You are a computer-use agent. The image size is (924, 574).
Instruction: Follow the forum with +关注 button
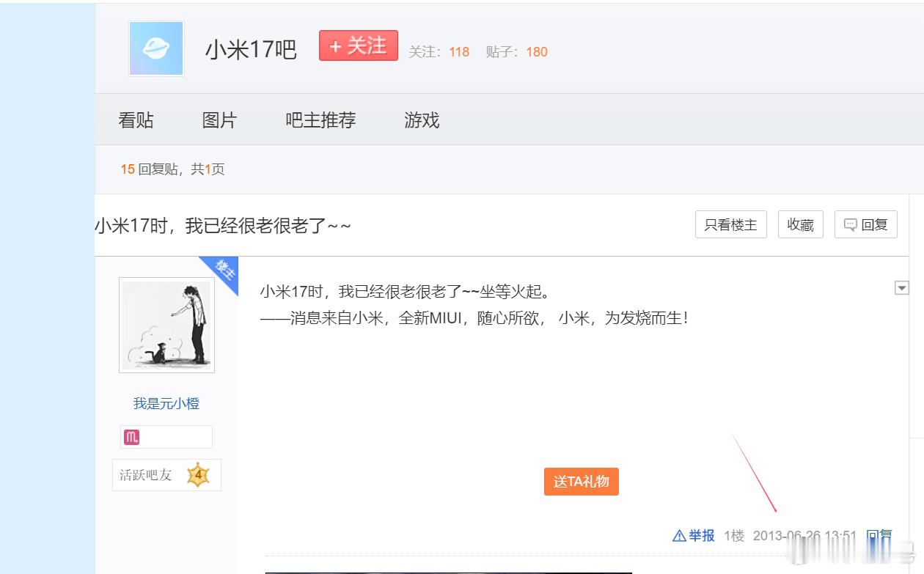tap(359, 45)
